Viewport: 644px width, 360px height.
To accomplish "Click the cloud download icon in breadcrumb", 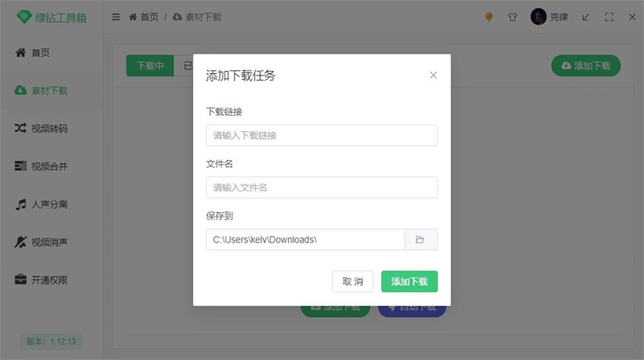I will point(178,17).
